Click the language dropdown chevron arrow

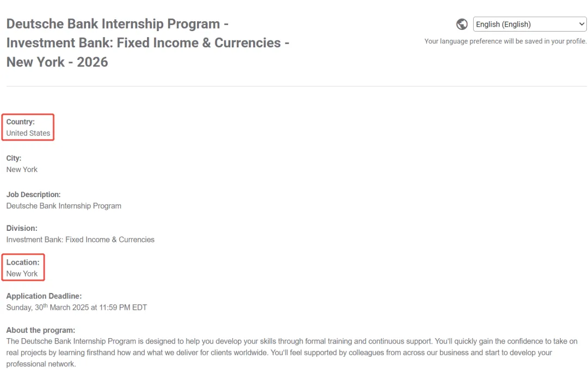581,25
